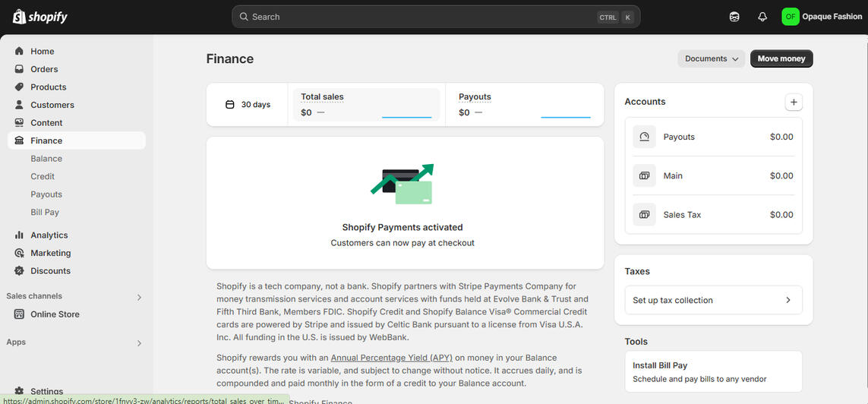Open the Total sales metric card

[x=366, y=105]
